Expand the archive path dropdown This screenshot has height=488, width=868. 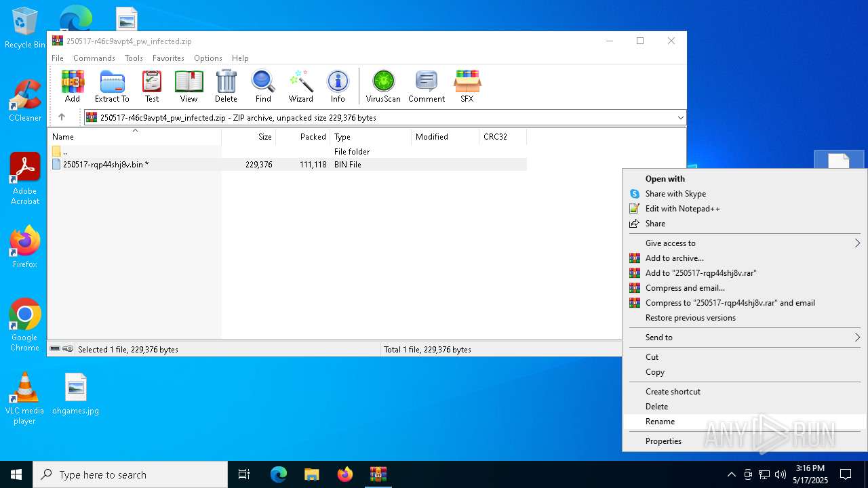tap(680, 117)
